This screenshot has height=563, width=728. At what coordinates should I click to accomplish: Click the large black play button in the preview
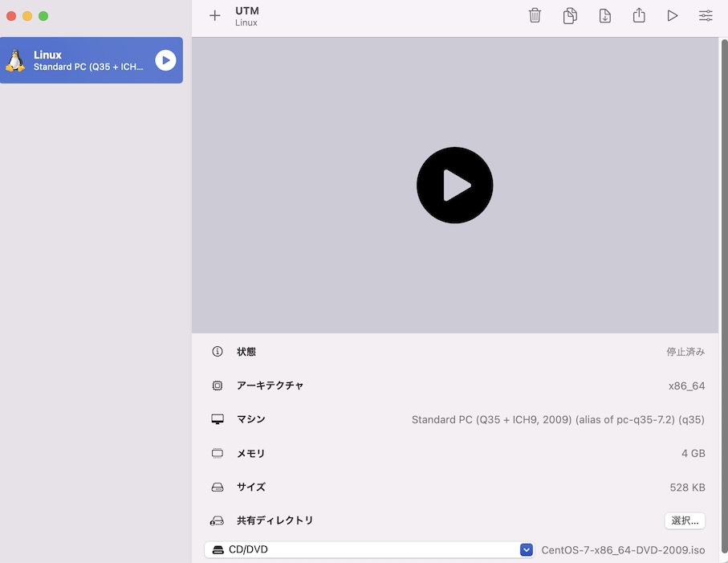(x=454, y=186)
